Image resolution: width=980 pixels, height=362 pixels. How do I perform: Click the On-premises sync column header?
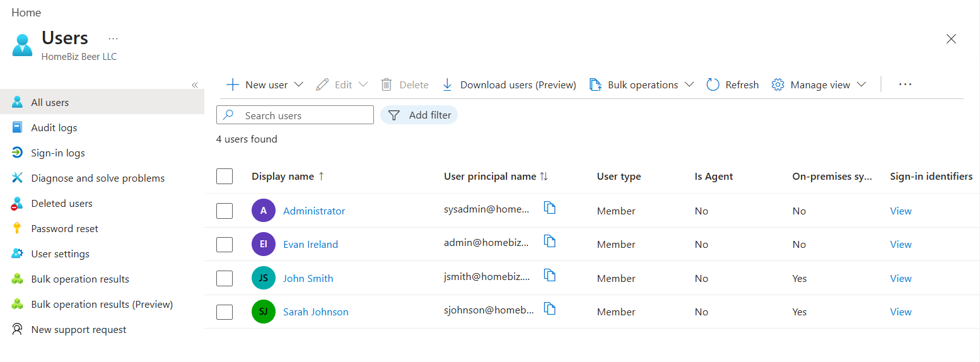[x=832, y=177]
